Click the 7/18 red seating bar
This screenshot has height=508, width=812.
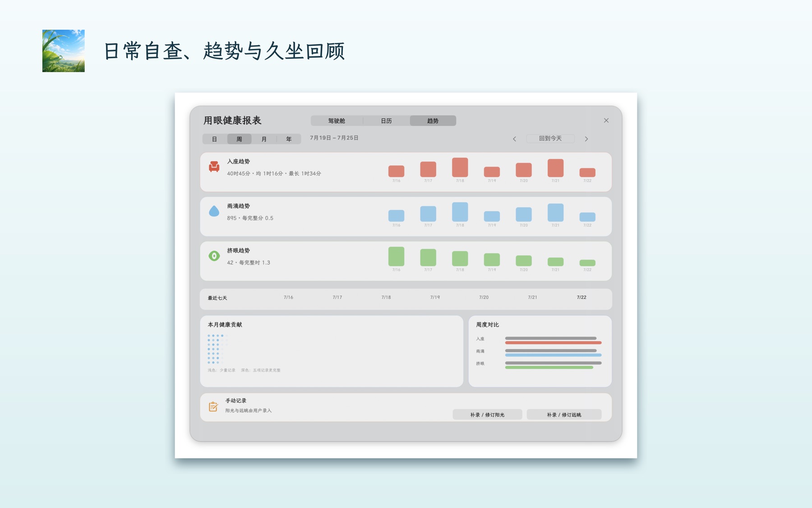pyautogui.click(x=460, y=167)
